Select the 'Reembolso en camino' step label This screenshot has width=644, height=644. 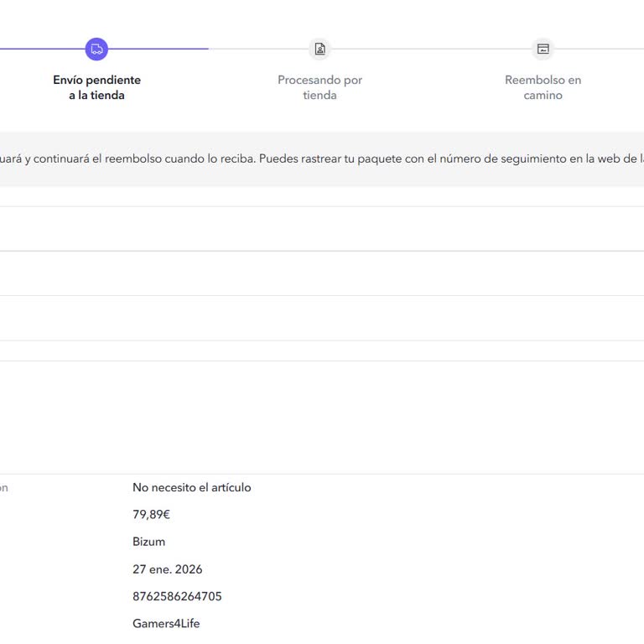click(543, 87)
